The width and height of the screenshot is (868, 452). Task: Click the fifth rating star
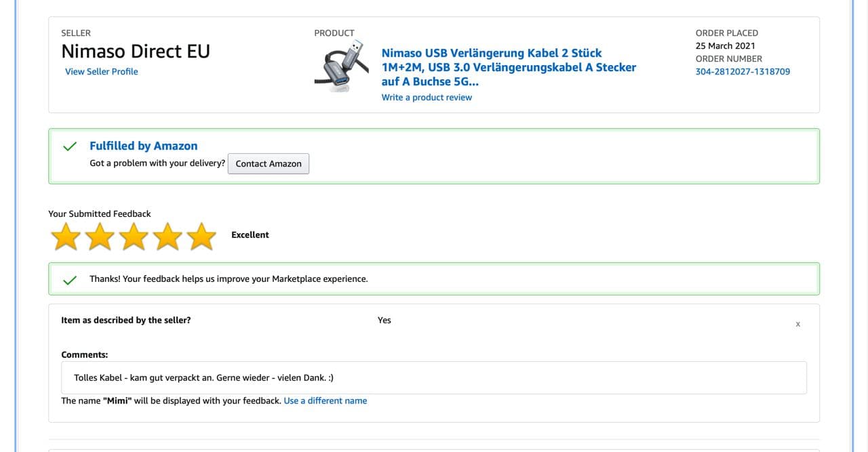[x=201, y=237]
